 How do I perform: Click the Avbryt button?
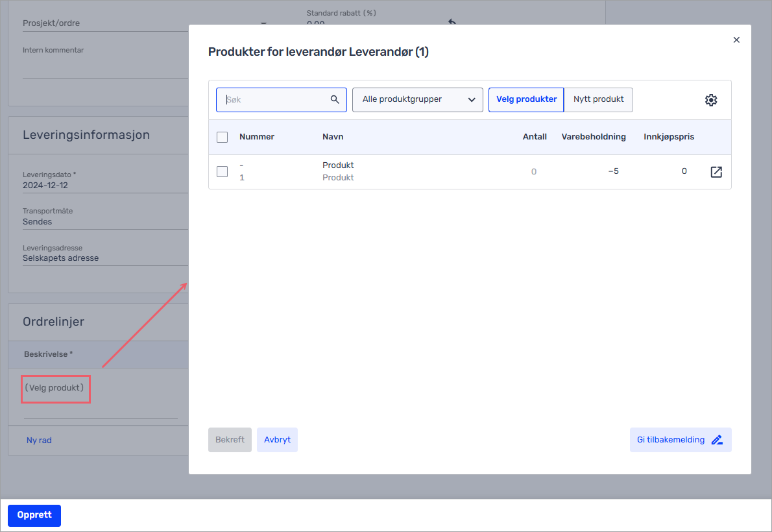(277, 440)
